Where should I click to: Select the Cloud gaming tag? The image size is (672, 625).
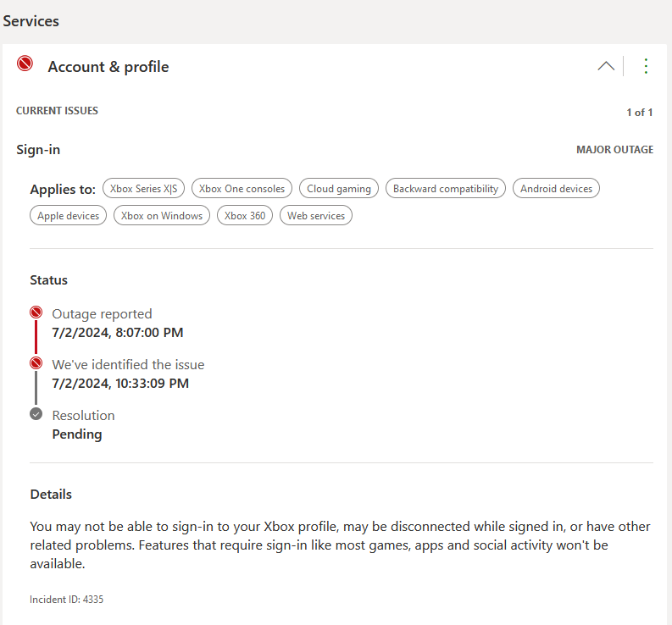(339, 189)
